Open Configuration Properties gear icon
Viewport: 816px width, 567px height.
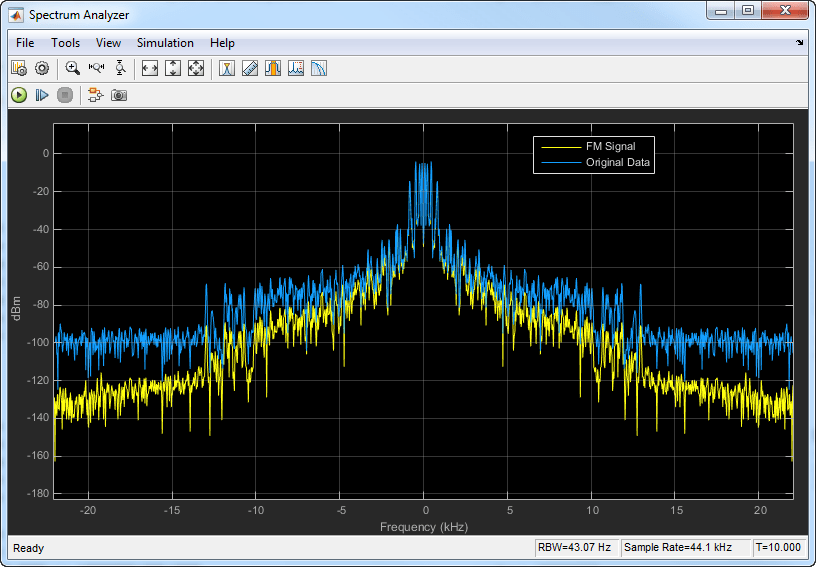tap(42, 69)
